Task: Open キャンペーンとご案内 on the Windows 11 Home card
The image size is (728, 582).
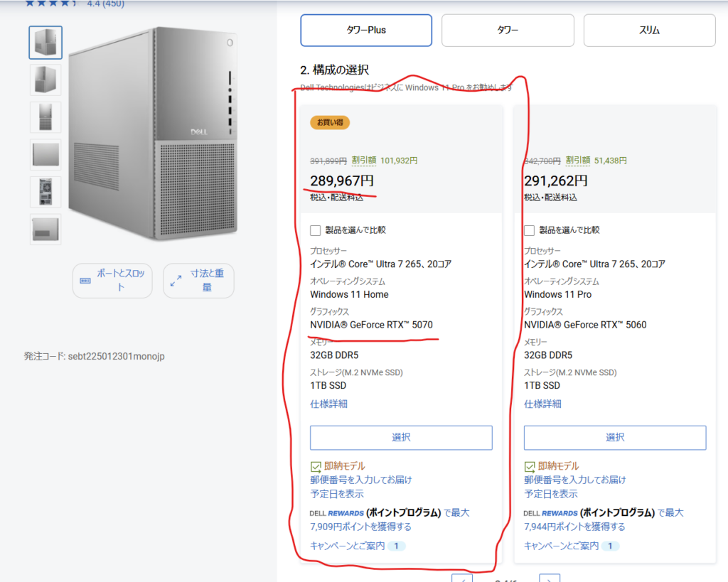Action: [x=347, y=546]
